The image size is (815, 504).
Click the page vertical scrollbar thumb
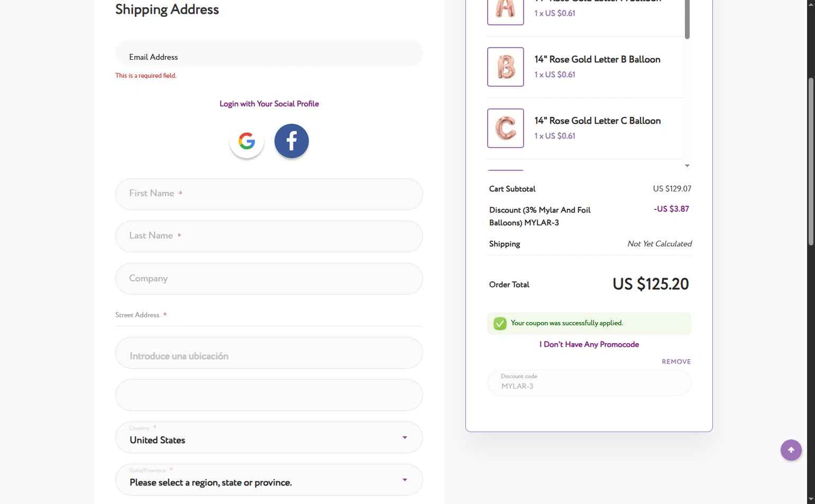point(811,161)
